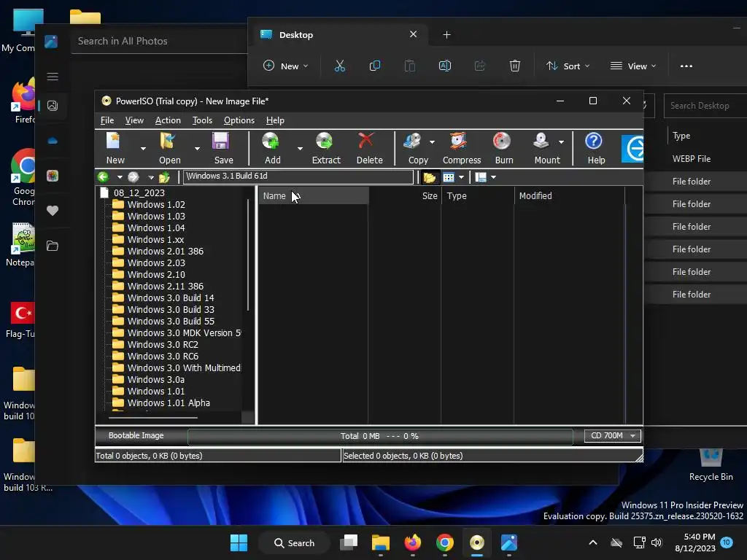Screen dimensions: 747x560
Task: Click the Copy disc icon
Action: (413, 141)
